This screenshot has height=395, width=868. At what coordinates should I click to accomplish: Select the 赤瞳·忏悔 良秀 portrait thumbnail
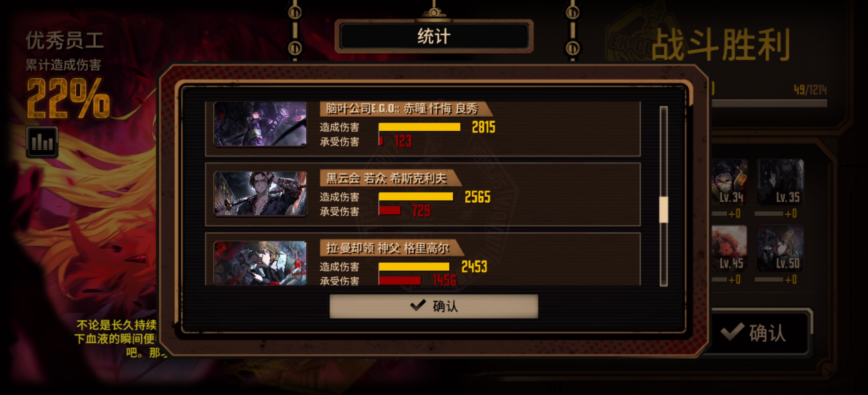pos(260,124)
